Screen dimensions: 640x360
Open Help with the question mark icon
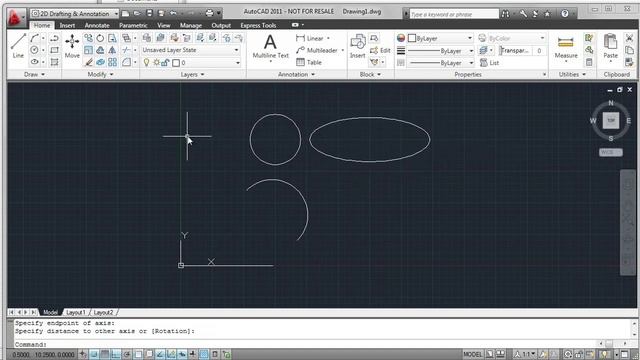pyautogui.click(x=564, y=14)
